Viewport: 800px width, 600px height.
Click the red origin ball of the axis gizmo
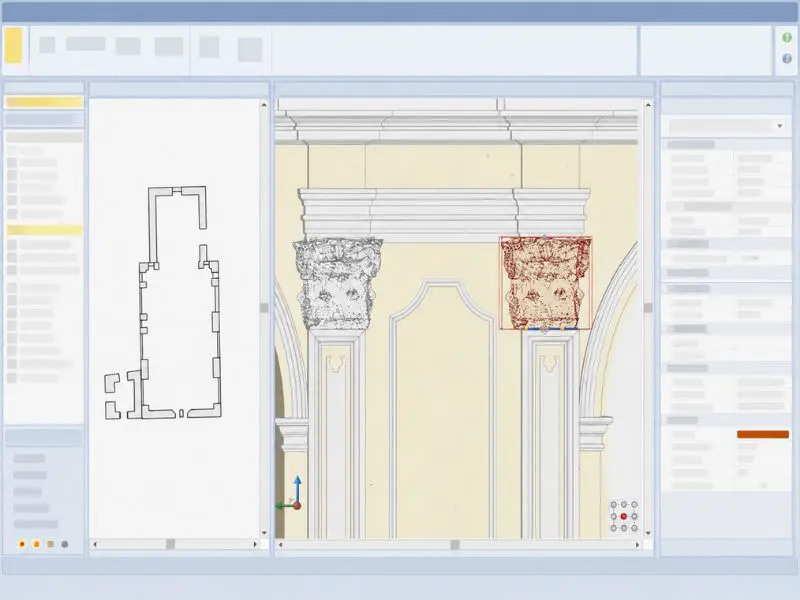tap(297, 506)
